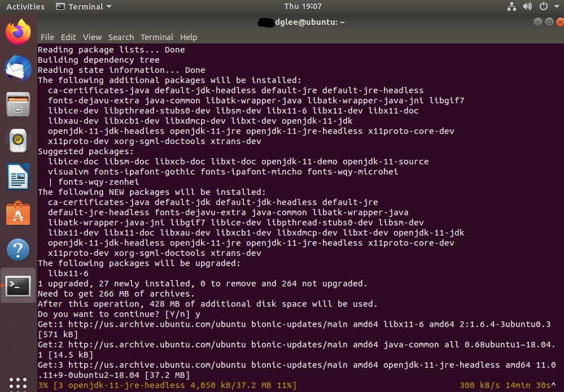Screen dimensions: 564x392
Task: Click 'Need to get 266 MB' line
Action: tap(116, 294)
